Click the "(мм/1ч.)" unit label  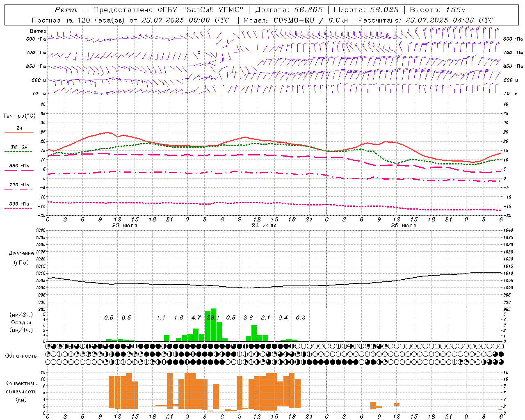(21, 330)
